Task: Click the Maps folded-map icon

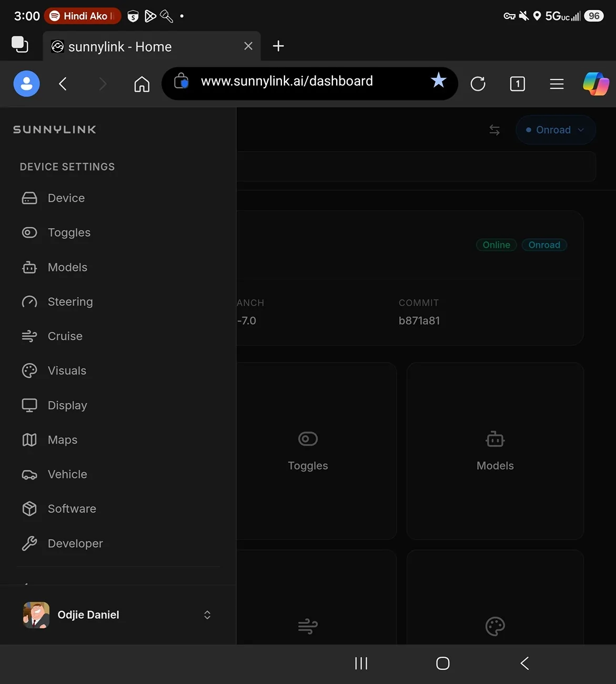Action: coord(29,440)
